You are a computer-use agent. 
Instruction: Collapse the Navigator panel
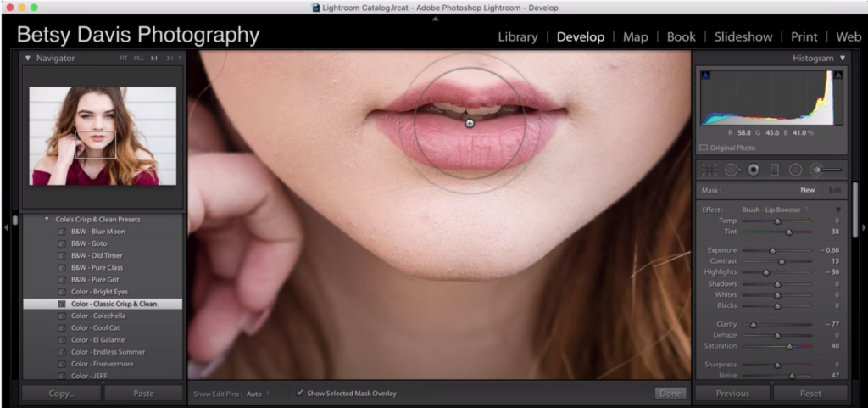click(28, 59)
